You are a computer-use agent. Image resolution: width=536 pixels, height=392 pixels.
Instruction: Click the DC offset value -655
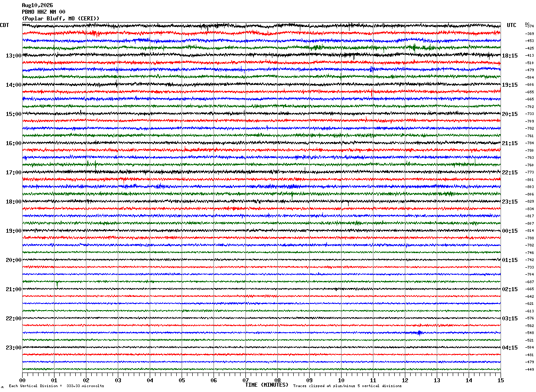(529, 92)
